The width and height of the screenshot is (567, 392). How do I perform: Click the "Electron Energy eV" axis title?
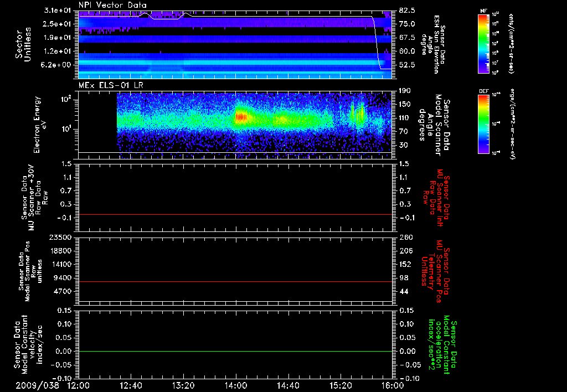point(40,125)
